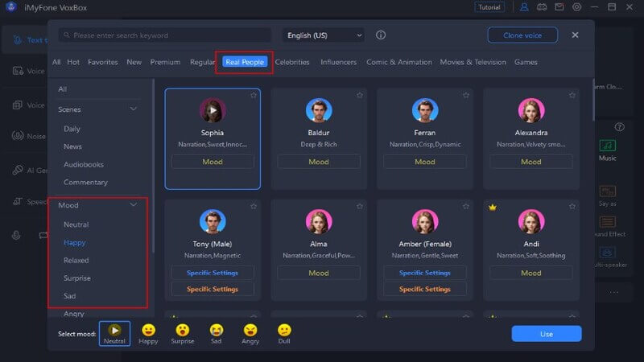This screenshot has height=362, width=644.
Task: Select the Alma voice avatar
Action: pyautogui.click(x=319, y=221)
